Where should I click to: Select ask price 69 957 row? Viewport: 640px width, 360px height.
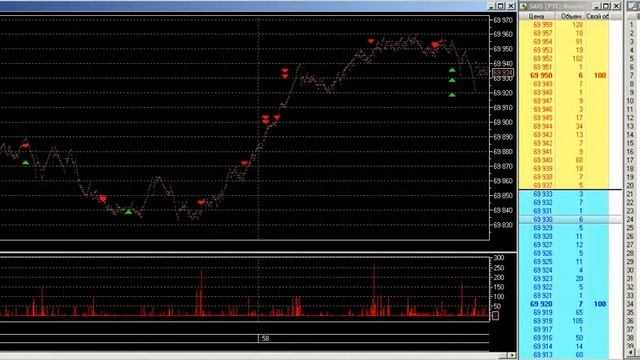[564, 33]
